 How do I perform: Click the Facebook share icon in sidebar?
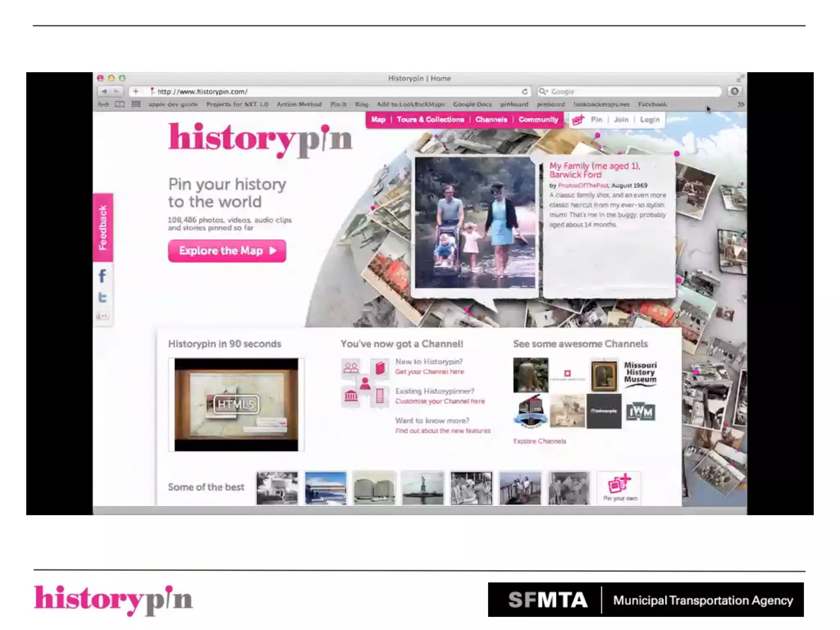click(103, 276)
